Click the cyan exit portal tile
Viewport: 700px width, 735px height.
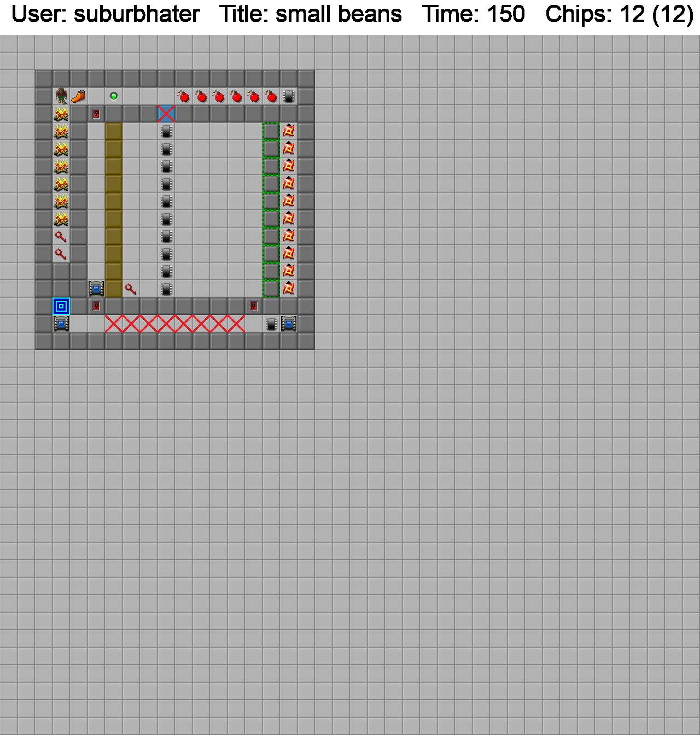[61, 306]
